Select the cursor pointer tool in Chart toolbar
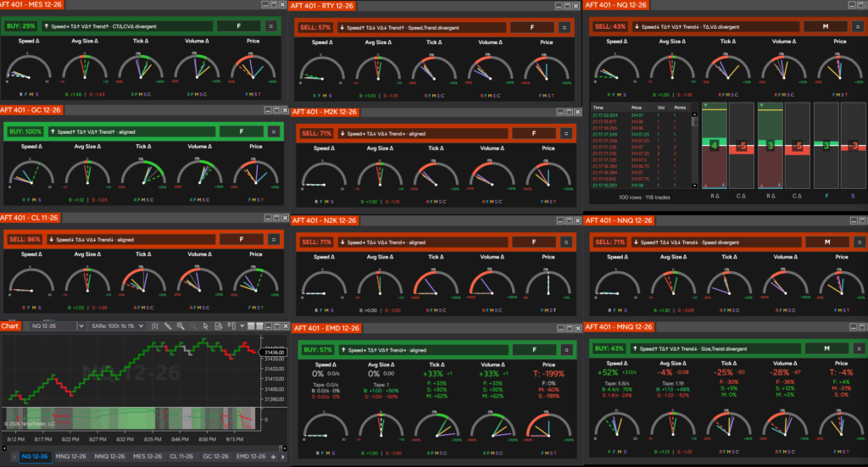 [x=205, y=326]
